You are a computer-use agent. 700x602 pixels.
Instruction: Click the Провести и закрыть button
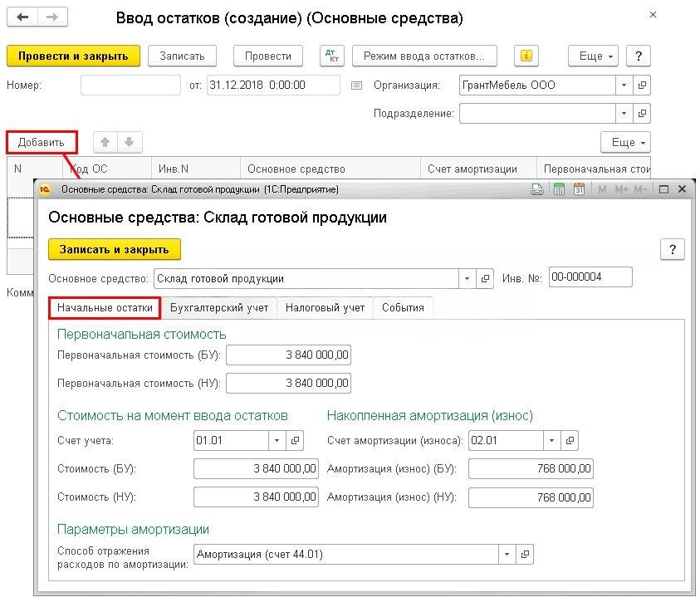tap(73, 56)
